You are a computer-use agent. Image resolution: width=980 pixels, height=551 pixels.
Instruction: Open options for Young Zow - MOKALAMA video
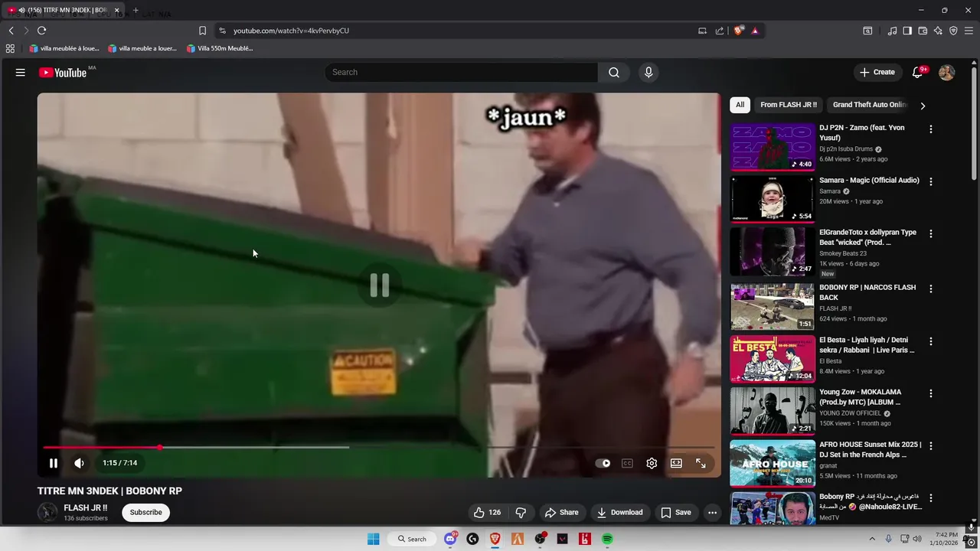tap(931, 393)
